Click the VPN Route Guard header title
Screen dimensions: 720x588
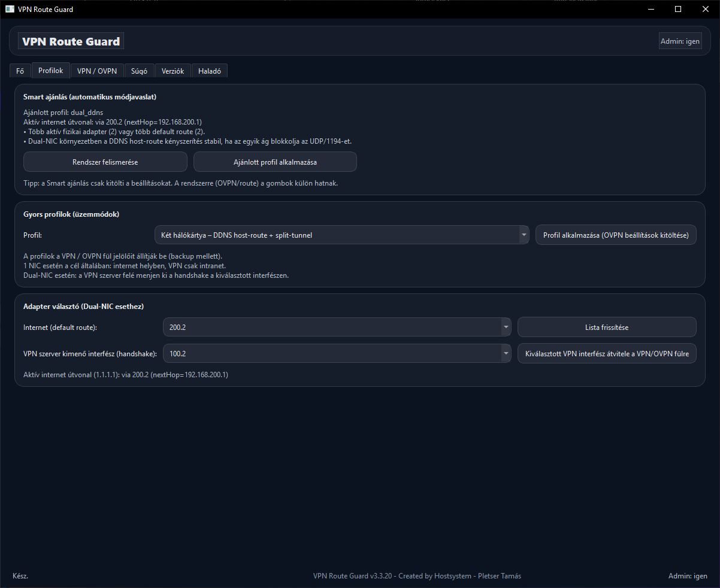point(71,41)
